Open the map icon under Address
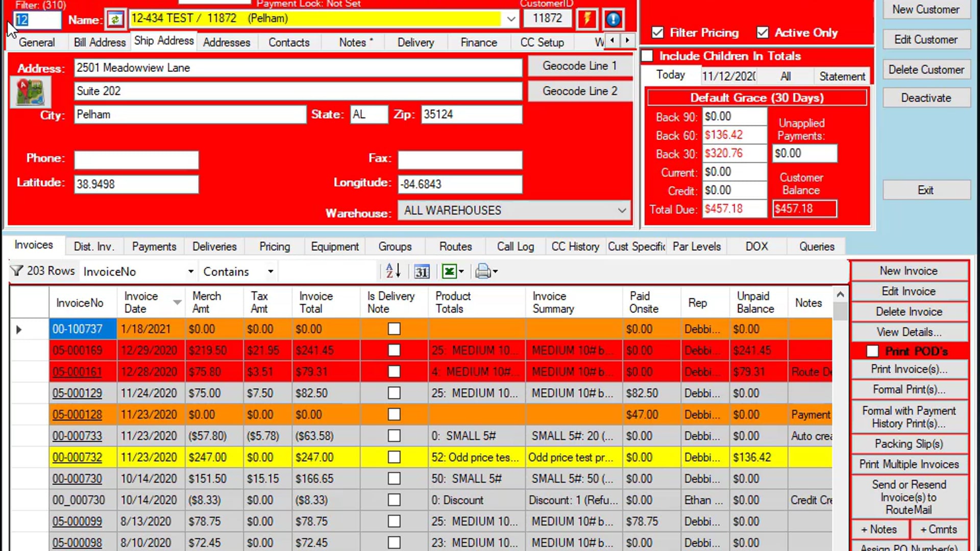This screenshot has height=551, width=980. click(30, 93)
